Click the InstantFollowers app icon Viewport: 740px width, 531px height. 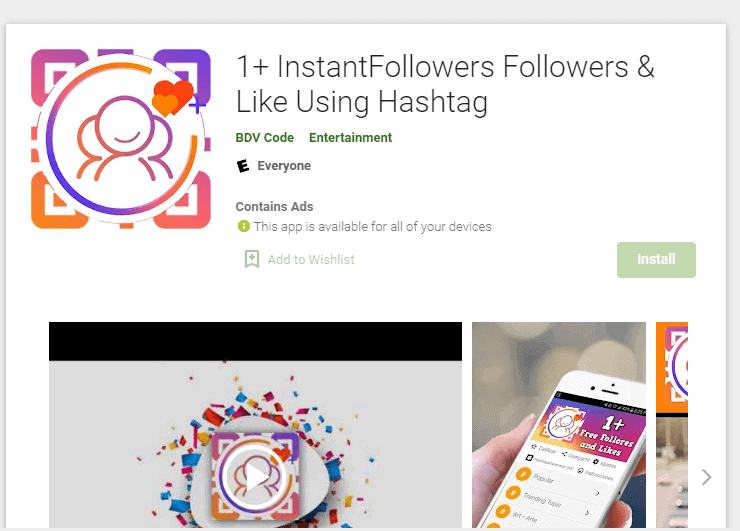click(x=121, y=139)
